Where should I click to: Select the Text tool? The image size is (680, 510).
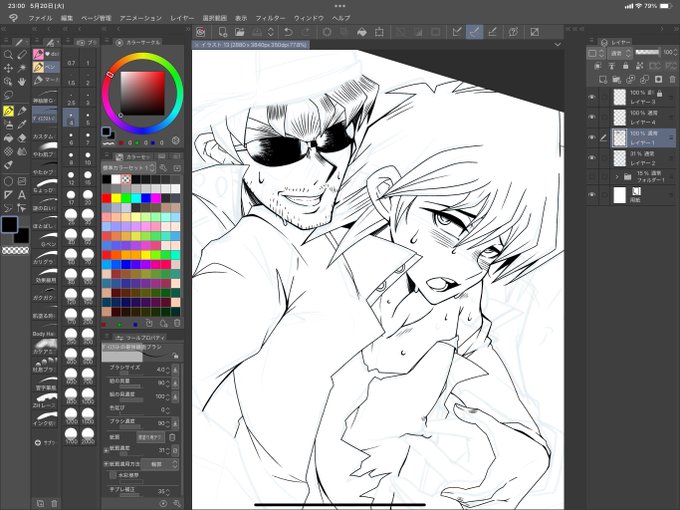(x=22, y=195)
